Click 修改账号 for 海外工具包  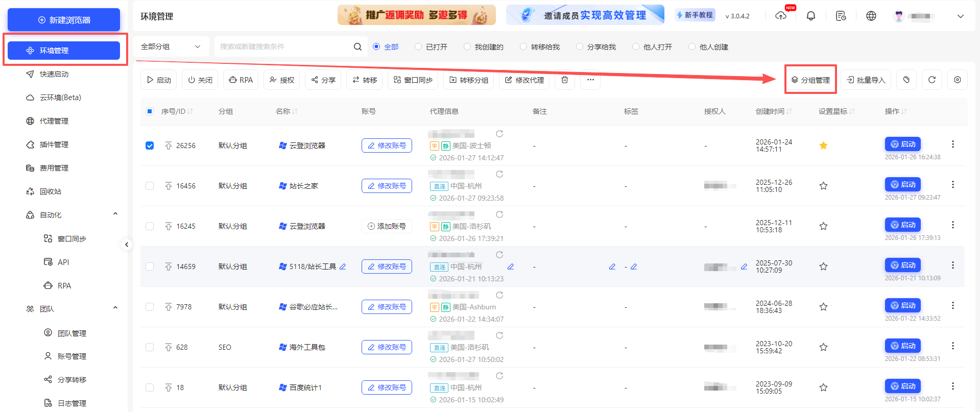pyautogui.click(x=387, y=347)
